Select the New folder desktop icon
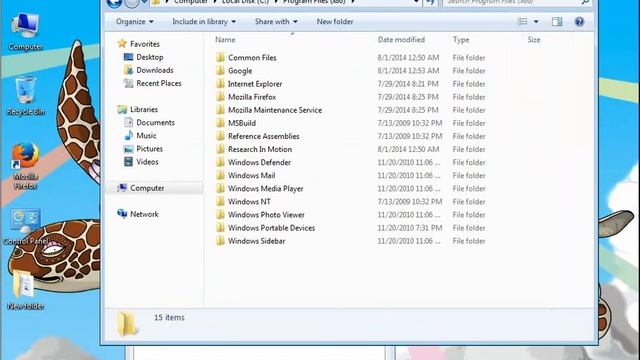Image resolution: width=640 pixels, height=360 pixels. click(25, 290)
